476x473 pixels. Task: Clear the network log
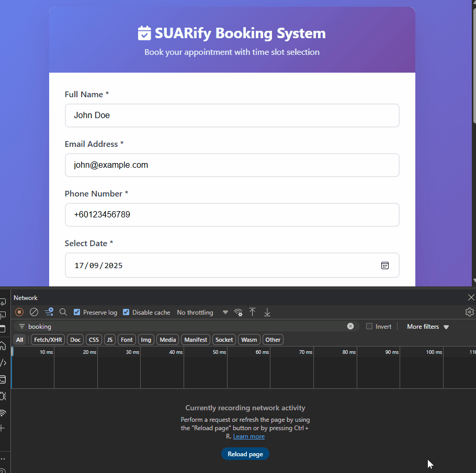(x=33, y=312)
